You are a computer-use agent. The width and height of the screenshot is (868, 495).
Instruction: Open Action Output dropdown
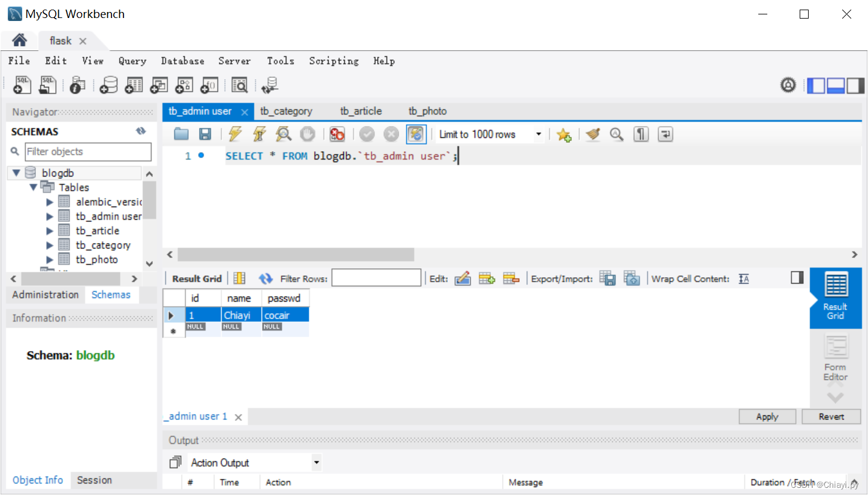click(317, 463)
